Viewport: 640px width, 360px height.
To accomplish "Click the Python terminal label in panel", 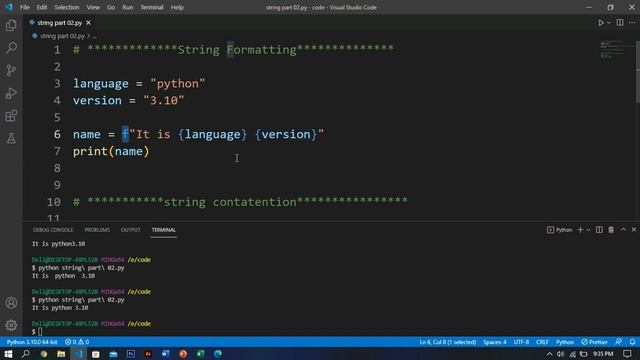I will pos(560,230).
